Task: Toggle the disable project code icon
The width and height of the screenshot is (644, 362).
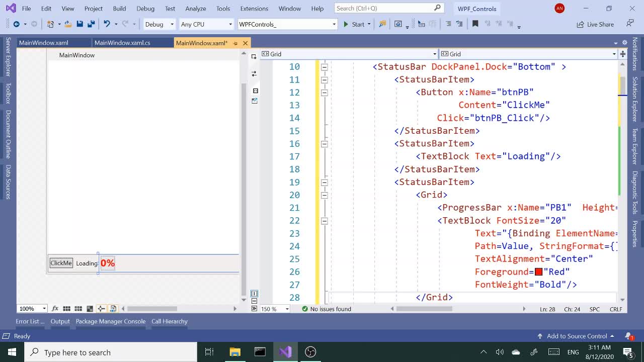Action: 113,309
